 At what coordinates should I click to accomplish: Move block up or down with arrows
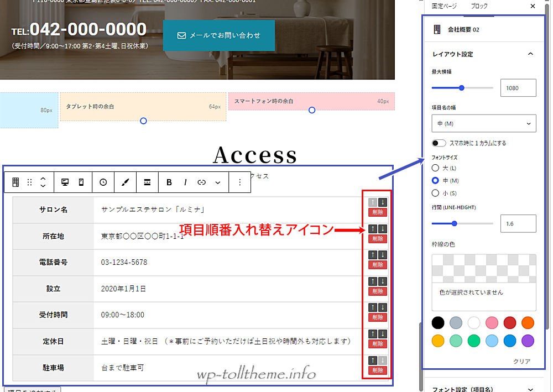pos(43,182)
